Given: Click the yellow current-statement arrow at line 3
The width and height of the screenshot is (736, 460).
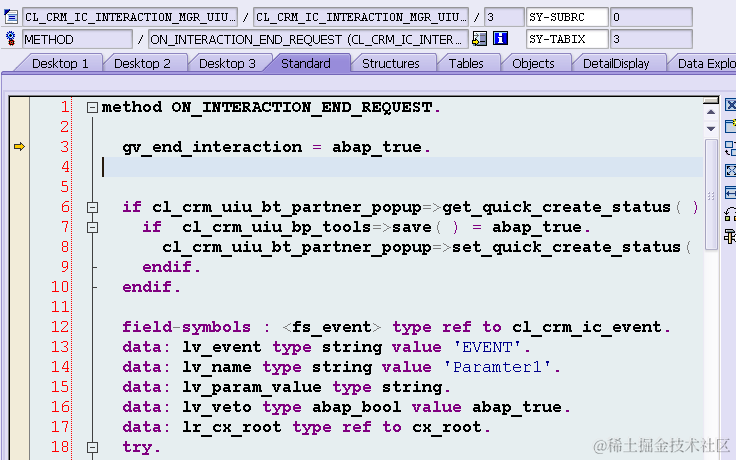Looking at the screenshot, I should click(19, 147).
